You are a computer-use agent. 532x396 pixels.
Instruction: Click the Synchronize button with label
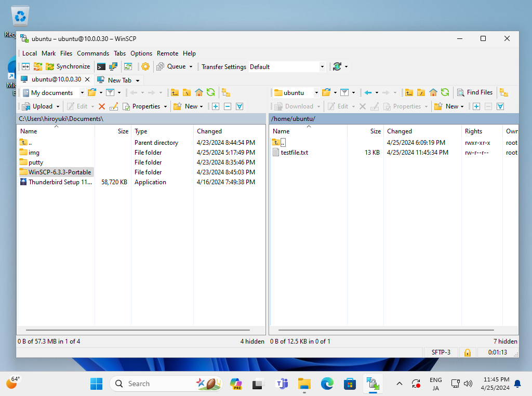(x=68, y=66)
